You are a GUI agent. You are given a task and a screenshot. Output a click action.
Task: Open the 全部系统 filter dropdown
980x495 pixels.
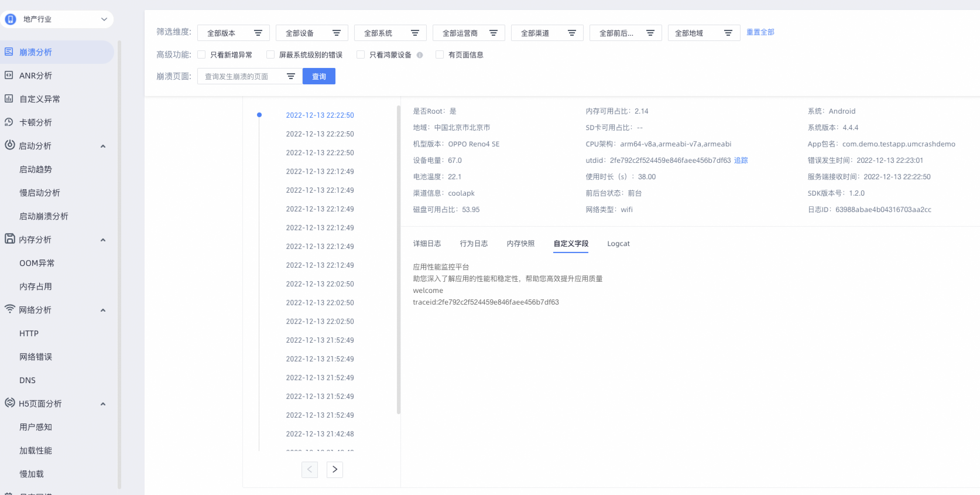coord(390,33)
